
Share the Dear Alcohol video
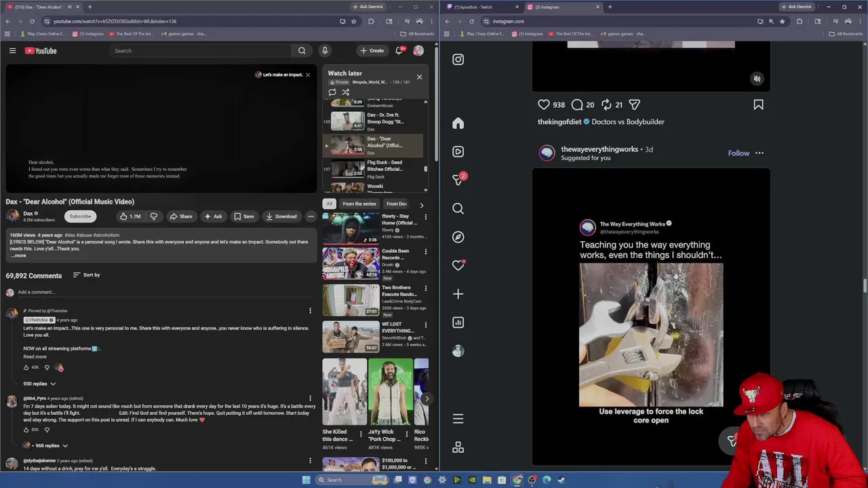180,216
